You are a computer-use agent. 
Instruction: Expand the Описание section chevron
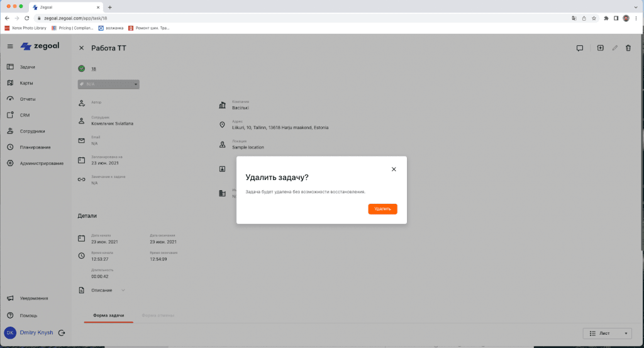[x=123, y=290]
